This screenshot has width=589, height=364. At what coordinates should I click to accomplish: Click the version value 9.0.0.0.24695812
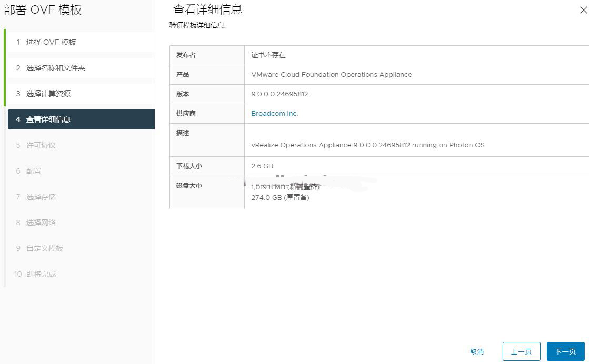[279, 94]
